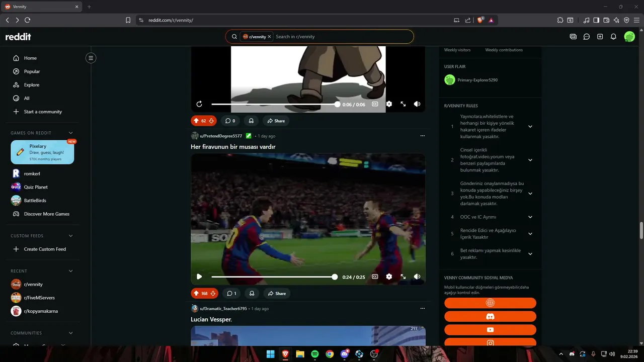This screenshot has height=362, width=644.
Task: Mute the cartoon video volume
Action: pyautogui.click(x=417, y=104)
